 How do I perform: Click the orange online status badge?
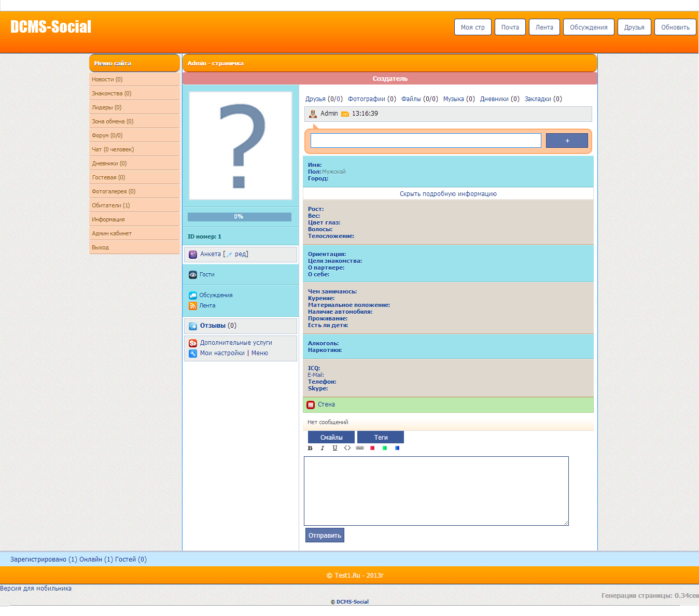click(x=345, y=114)
